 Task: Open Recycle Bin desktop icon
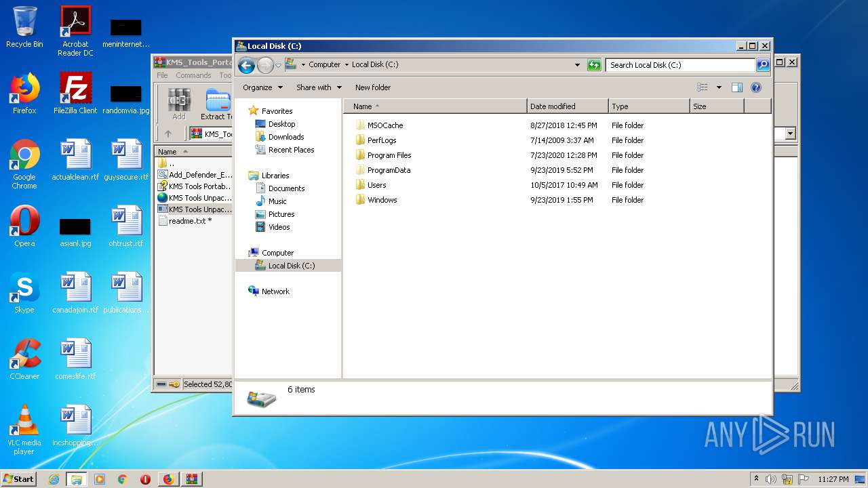coord(24,27)
